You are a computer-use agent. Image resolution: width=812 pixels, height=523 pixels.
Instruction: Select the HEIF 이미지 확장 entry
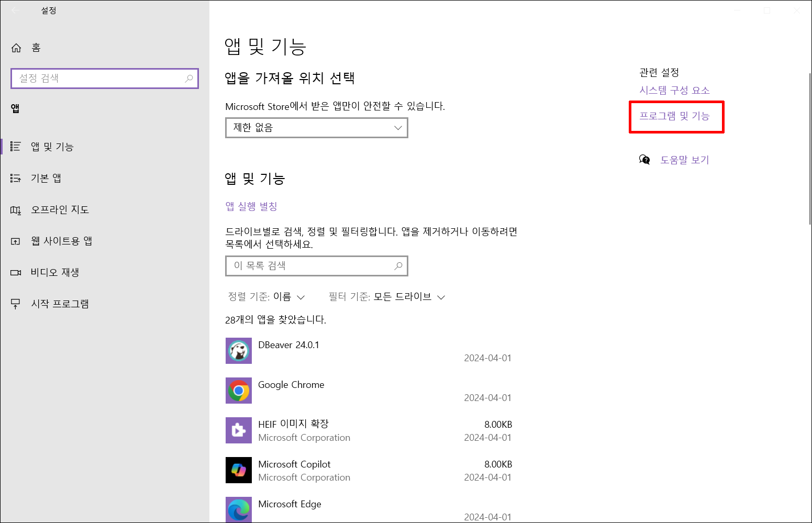(369, 430)
